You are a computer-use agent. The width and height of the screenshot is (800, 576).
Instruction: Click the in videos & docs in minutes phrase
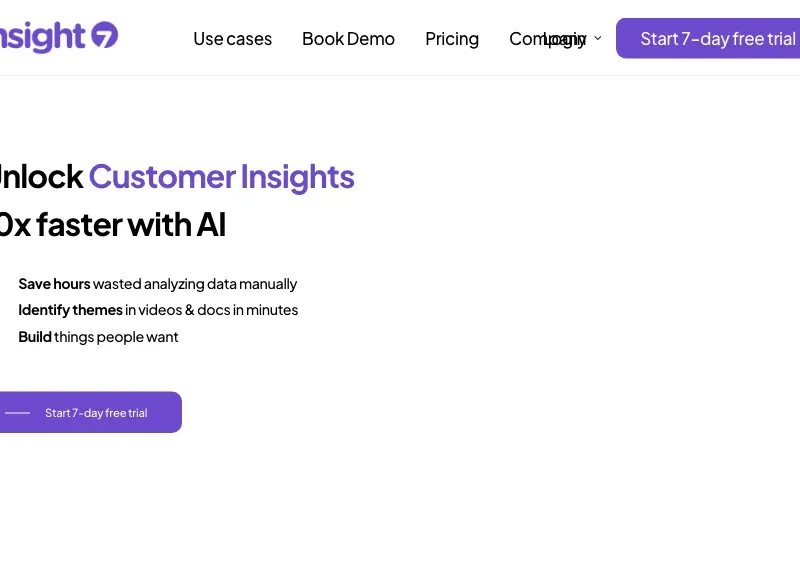coord(212,310)
